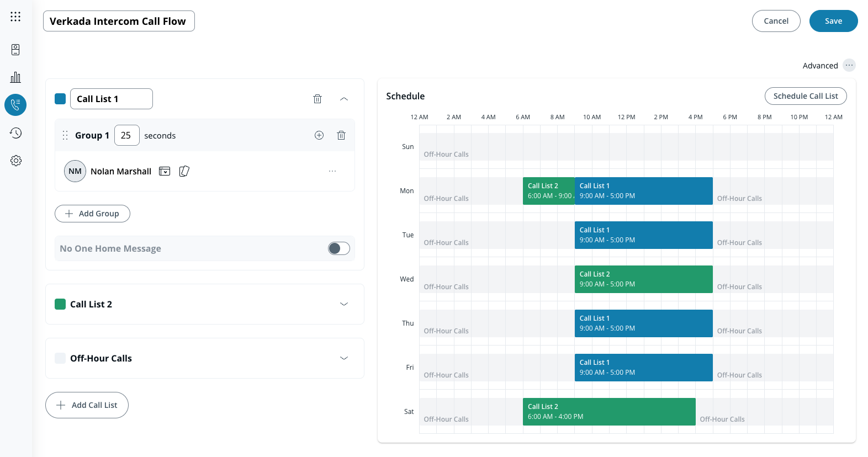Screen dimensions: 868x457
Task: Select the call flow sidebar tab
Action: [15, 105]
